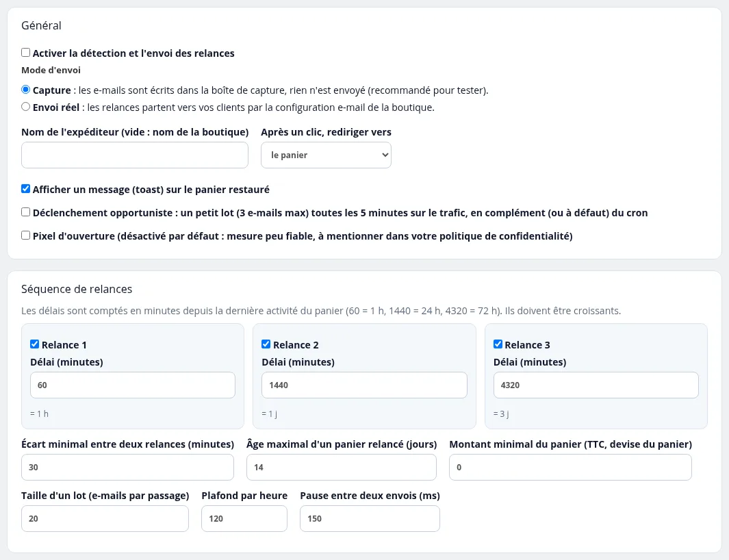Open the redirect destination dropdown
729x560 pixels.
[x=326, y=155]
